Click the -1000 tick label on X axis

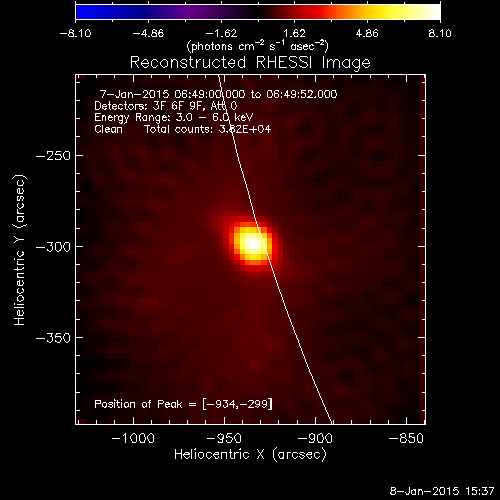pos(133,438)
